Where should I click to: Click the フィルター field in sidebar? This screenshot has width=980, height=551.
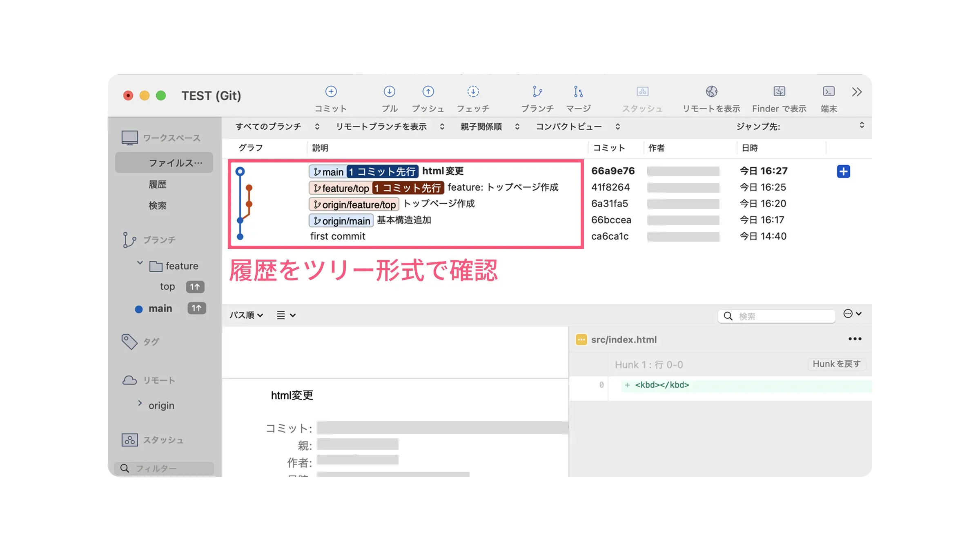[x=164, y=469]
